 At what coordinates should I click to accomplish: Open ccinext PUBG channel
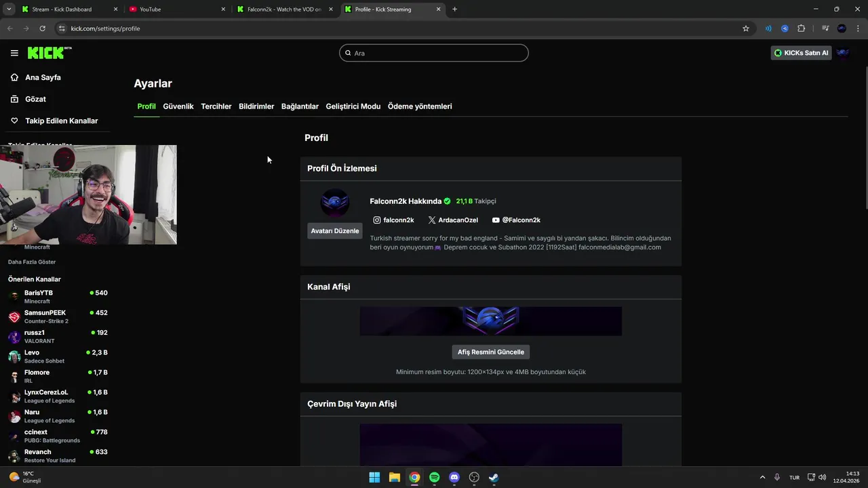(58, 436)
